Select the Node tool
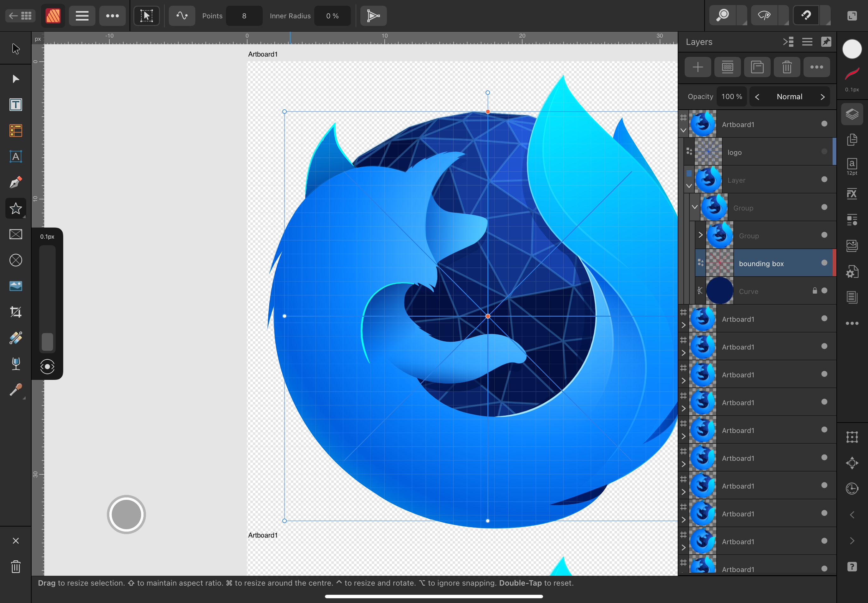This screenshot has height=603, width=868. point(15,79)
